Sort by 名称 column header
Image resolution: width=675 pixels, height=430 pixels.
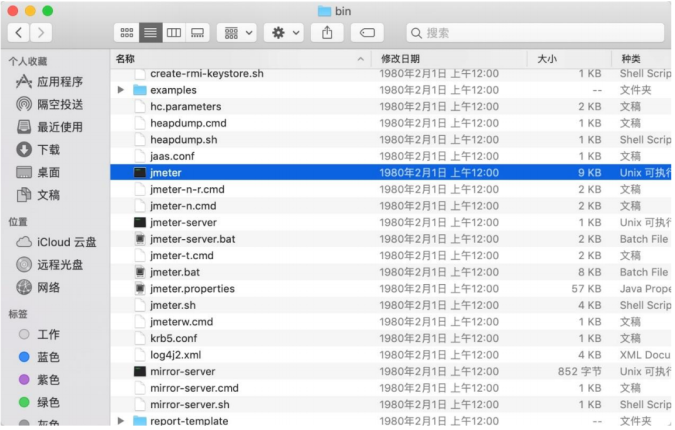click(241, 59)
